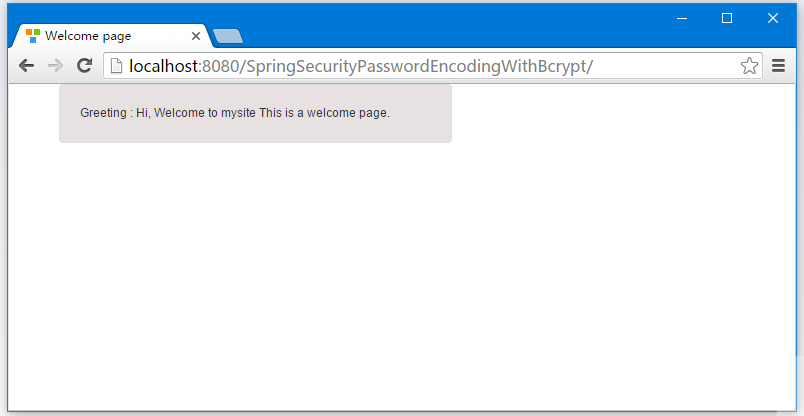Click the Welcome page tab favicon
Image resolution: width=804 pixels, height=416 pixels.
click(x=33, y=36)
